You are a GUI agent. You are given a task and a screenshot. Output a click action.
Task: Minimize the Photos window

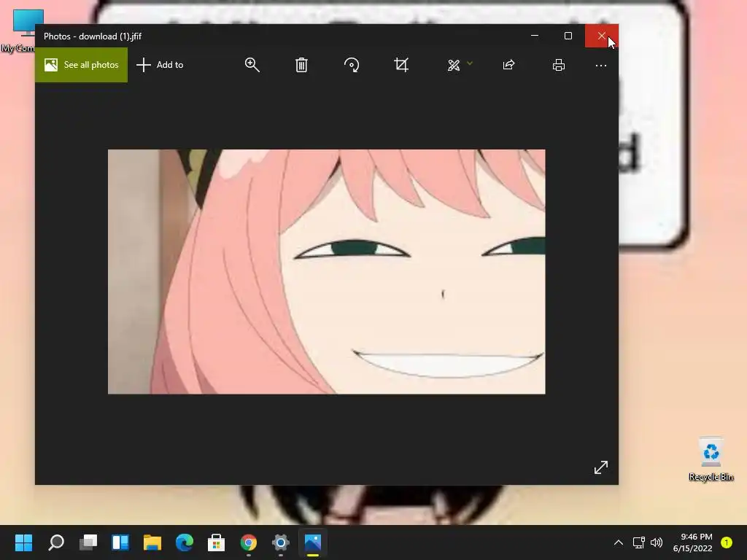click(535, 36)
